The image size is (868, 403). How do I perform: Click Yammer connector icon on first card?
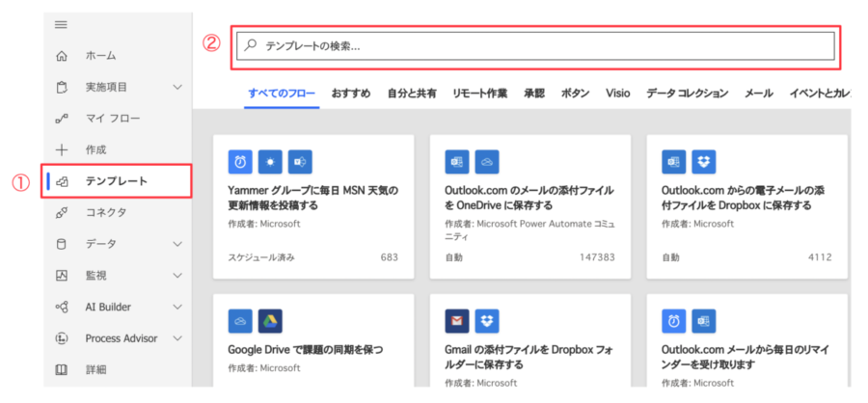point(300,162)
